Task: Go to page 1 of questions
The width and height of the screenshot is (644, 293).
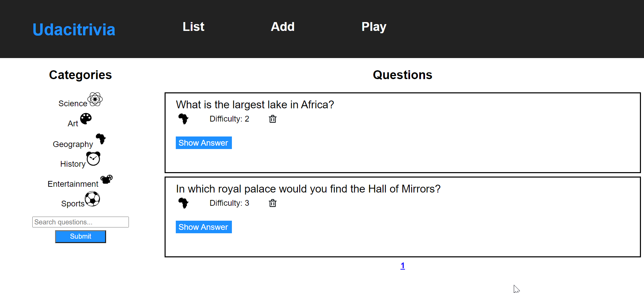Action: [403, 266]
